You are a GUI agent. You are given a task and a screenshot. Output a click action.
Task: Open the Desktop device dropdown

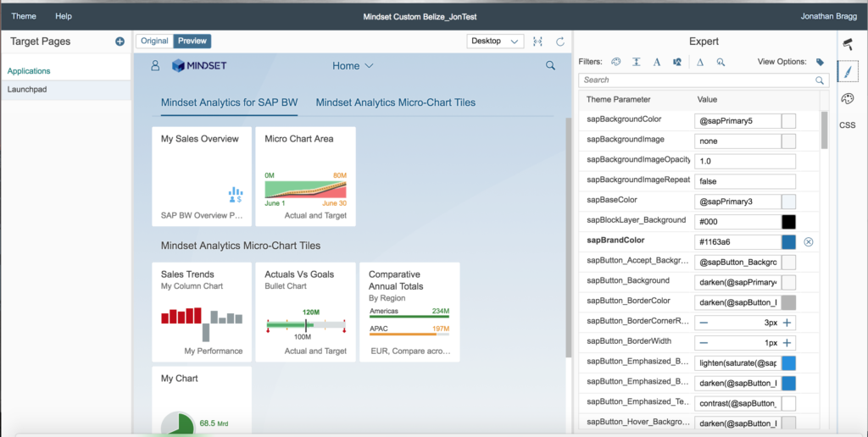495,41
